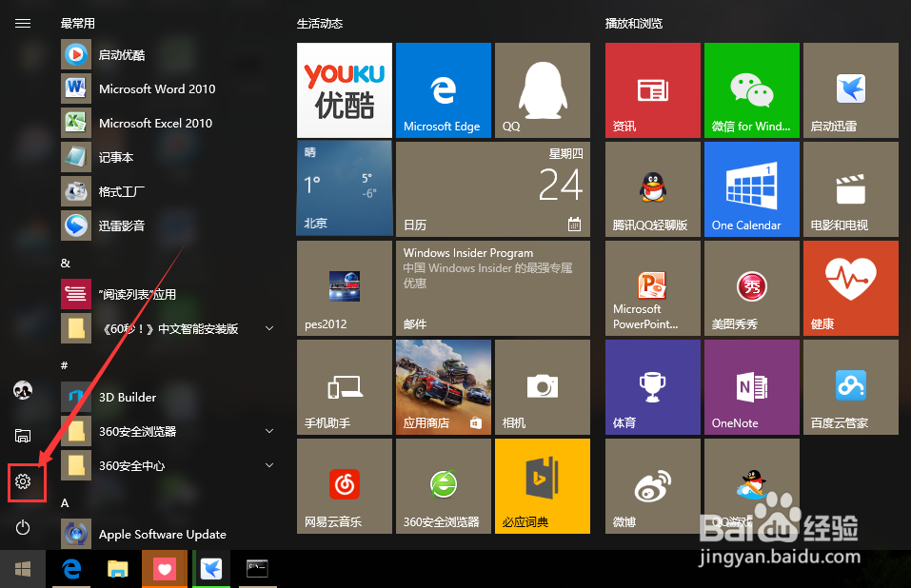Click the Windows Start button
Screen dimensions: 911x588
point(23,569)
